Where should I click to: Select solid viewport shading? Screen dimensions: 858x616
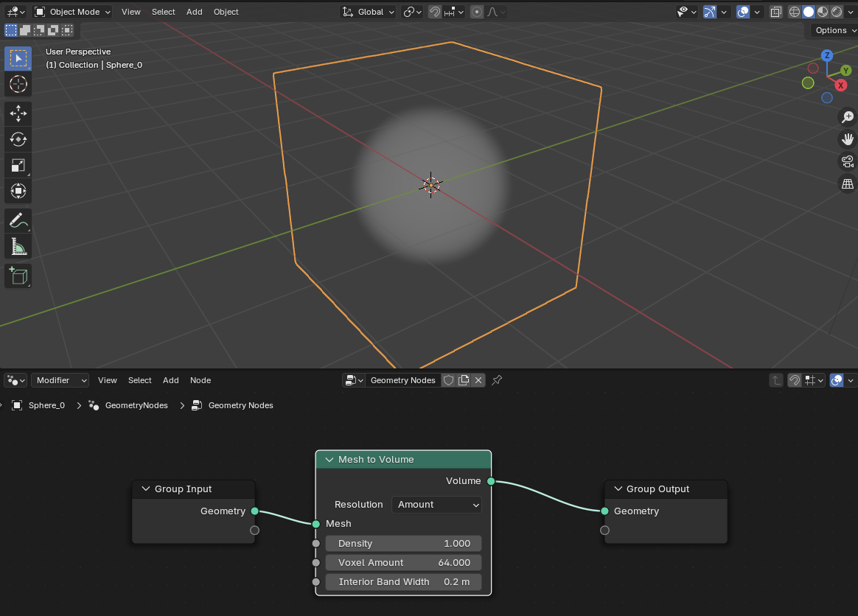(x=809, y=12)
